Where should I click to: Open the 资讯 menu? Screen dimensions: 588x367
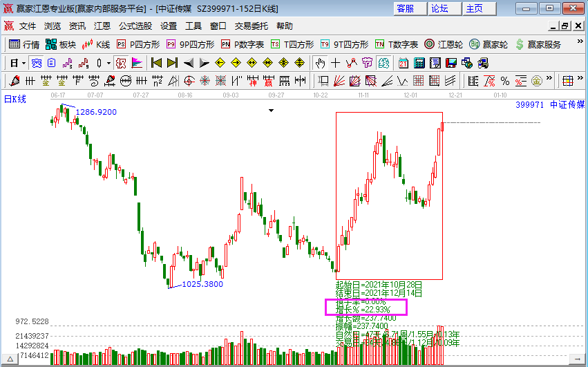pos(77,26)
